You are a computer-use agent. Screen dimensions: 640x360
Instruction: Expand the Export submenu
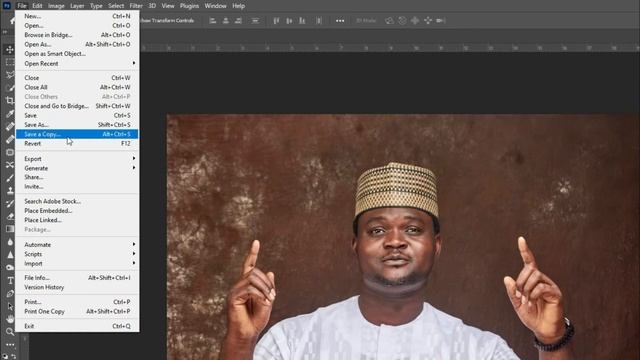point(77,159)
